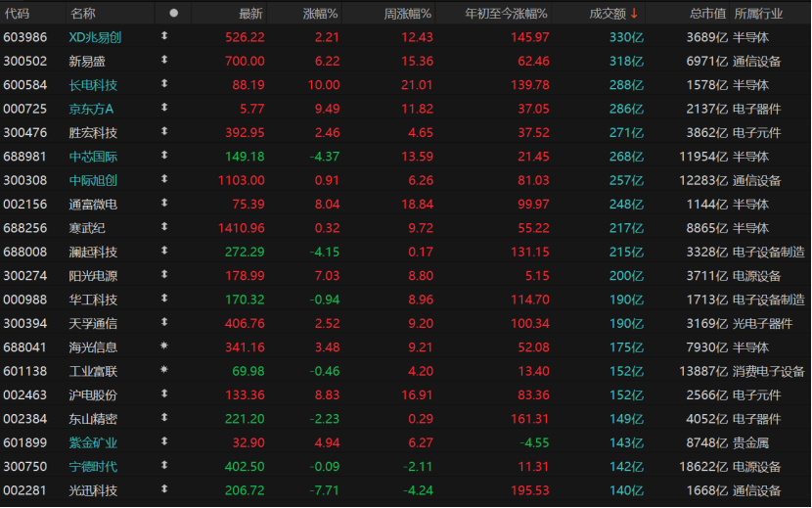Click the marker icon in 阳光电源 row

pyautogui.click(x=164, y=274)
